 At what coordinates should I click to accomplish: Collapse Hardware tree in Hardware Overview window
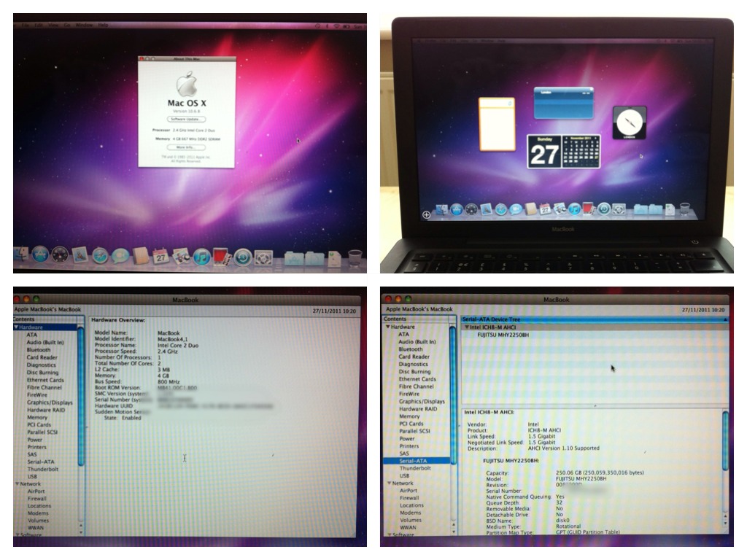16,327
